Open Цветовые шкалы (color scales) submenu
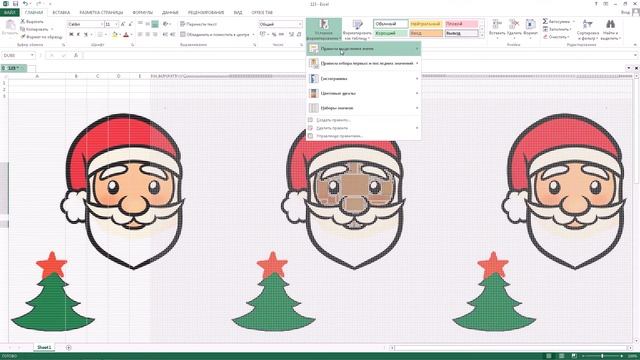The image size is (640, 360). [x=364, y=93]
